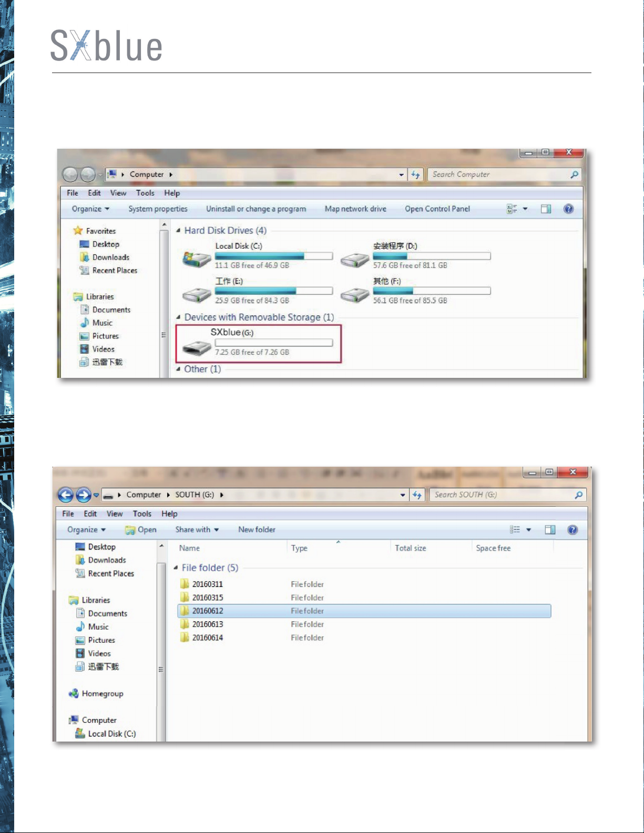Open address history dropdown in Computer window

coord(402,174)
